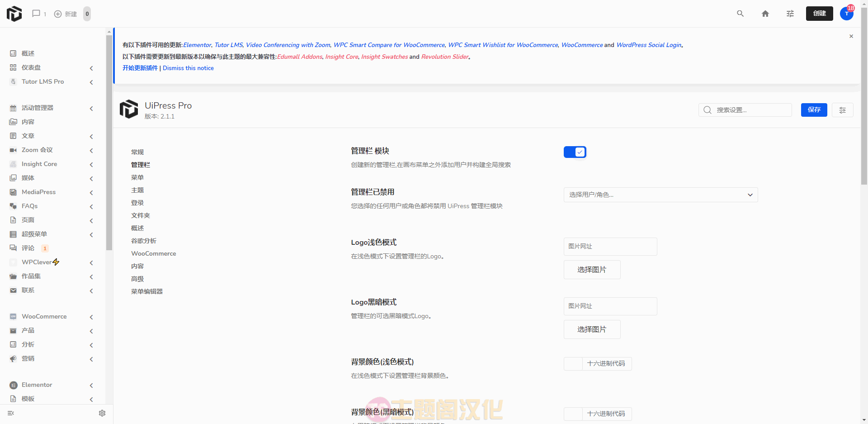Click 分析 chart icon in sidebar
The image size is (868, 424).
13,344
